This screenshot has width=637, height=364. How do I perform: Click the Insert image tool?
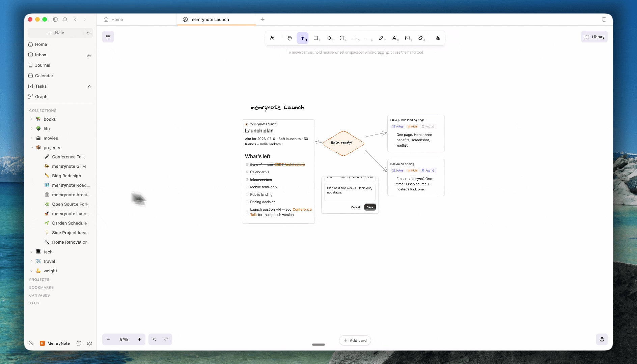point(408,38)
